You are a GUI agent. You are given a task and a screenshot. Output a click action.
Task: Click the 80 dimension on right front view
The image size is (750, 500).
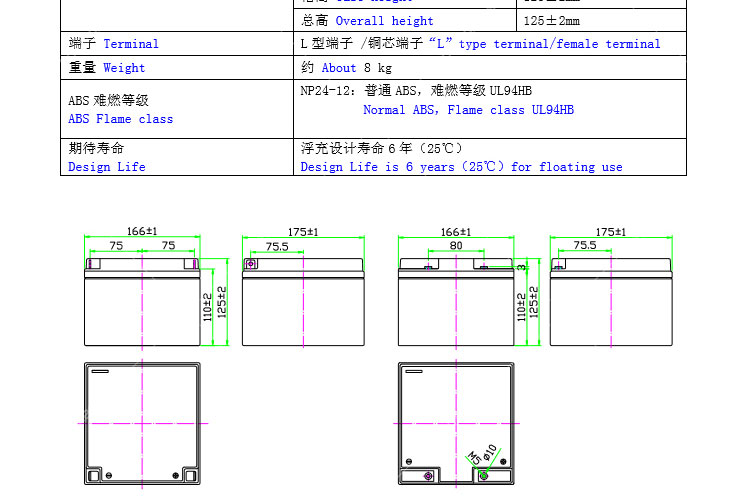point(456,245)
